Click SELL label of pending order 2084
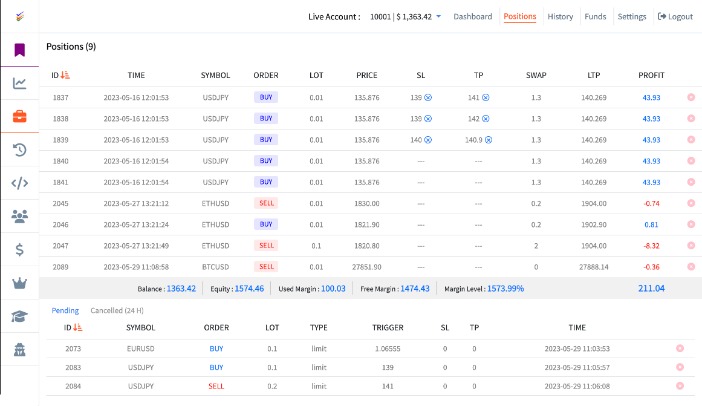 coord(216,386)
